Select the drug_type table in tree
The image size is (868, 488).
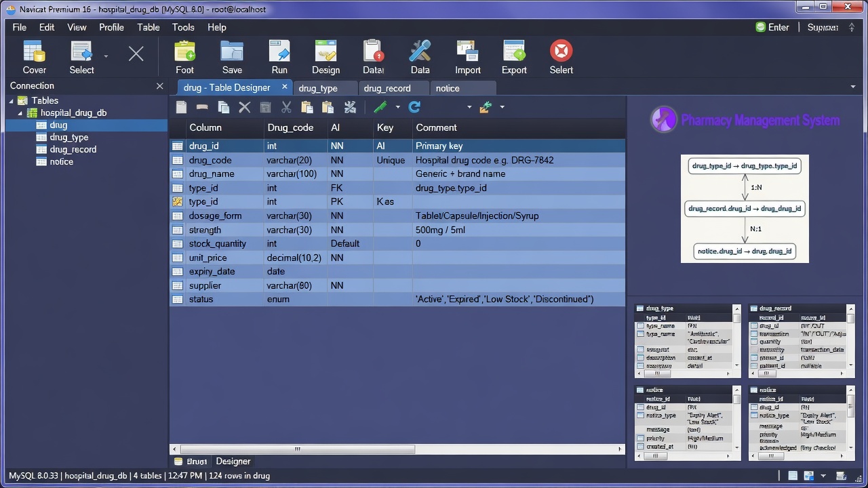[69, 137]
